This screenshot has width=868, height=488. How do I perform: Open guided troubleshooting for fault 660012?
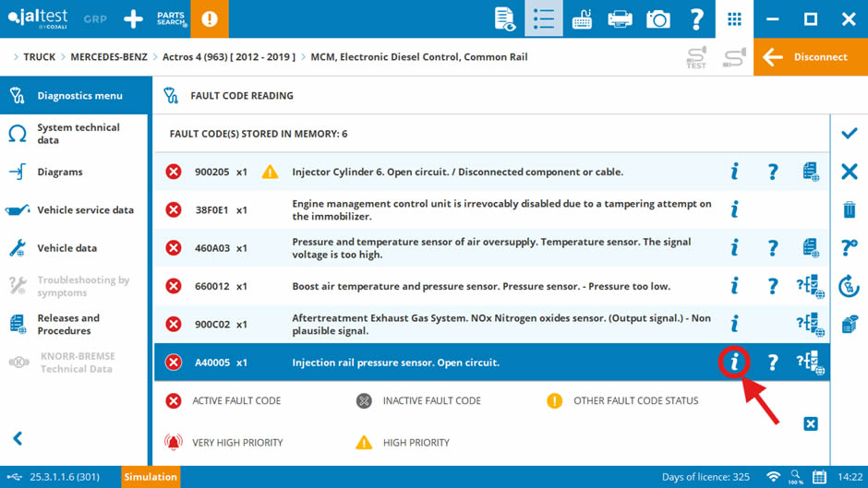pos(811,287)
